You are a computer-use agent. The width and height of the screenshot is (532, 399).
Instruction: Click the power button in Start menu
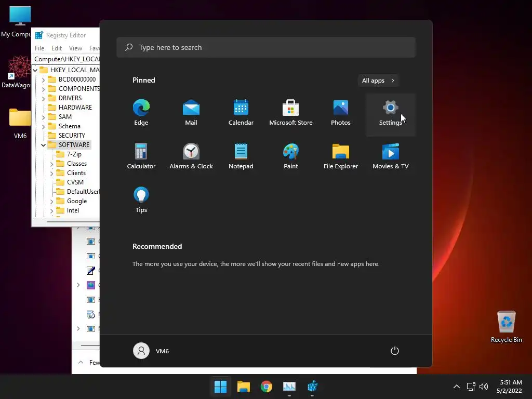click(395, 351)
